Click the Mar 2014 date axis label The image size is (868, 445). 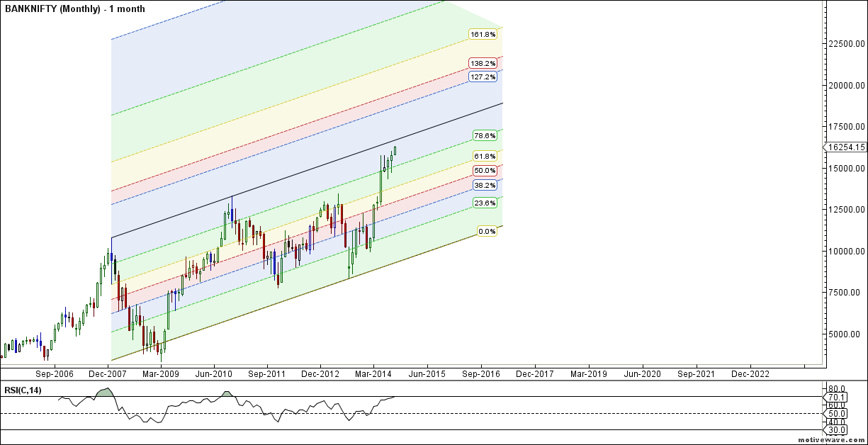[372, 373]
